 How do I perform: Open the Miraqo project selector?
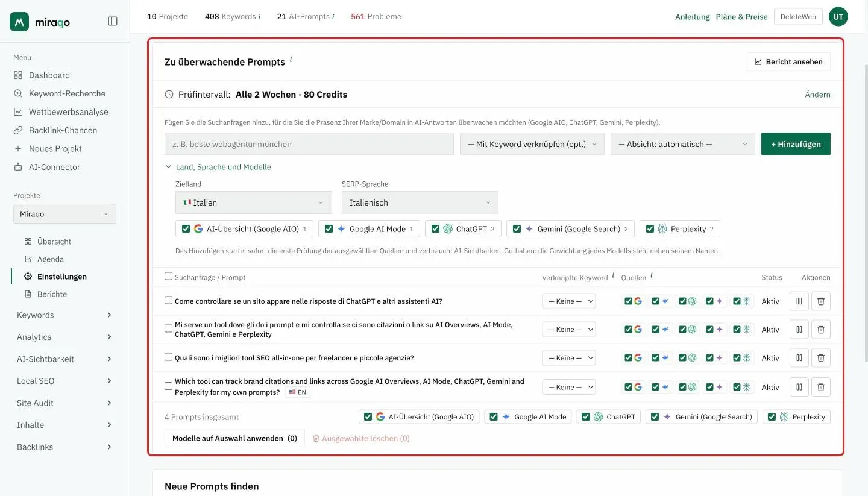coord(64,214)
